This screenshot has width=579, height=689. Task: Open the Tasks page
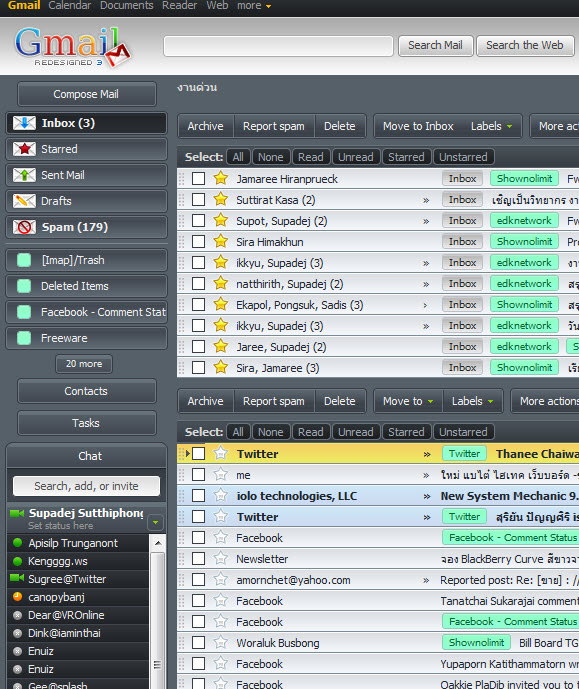[x=87, y=423]
